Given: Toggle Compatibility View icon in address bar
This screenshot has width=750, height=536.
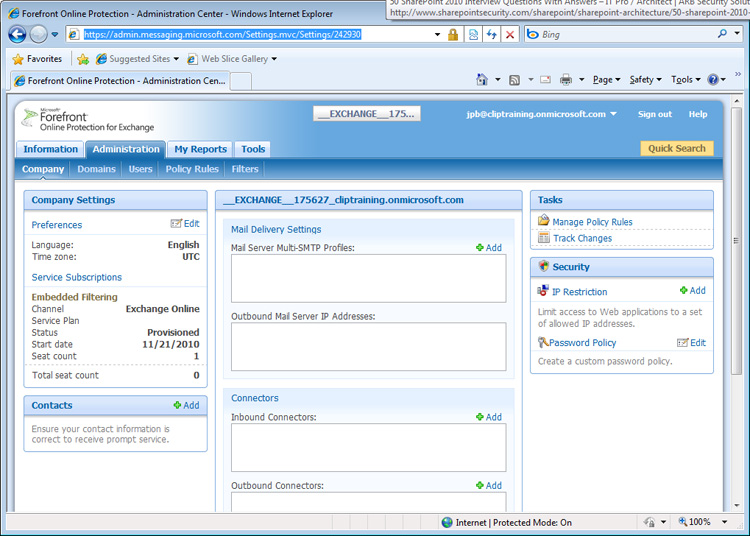Looking at the screenshot, I should pyautogui.click(x=473, y=34).
